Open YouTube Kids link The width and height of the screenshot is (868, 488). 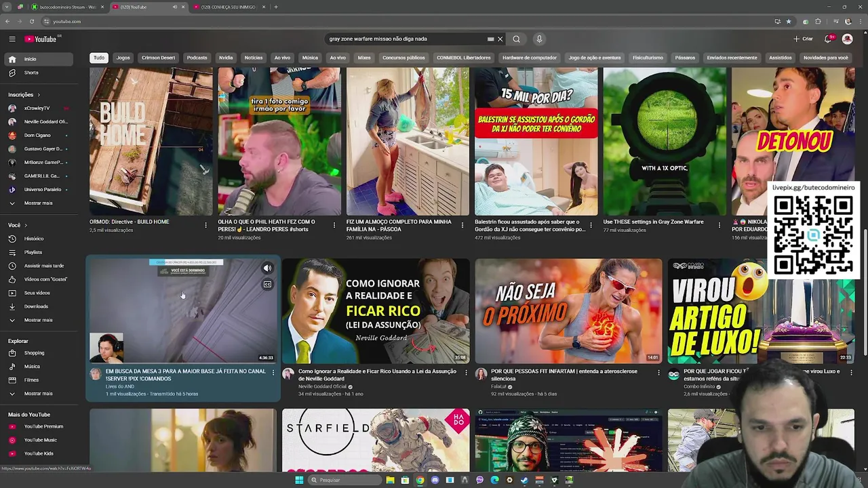pyautogui.click(x=38, y=453)
